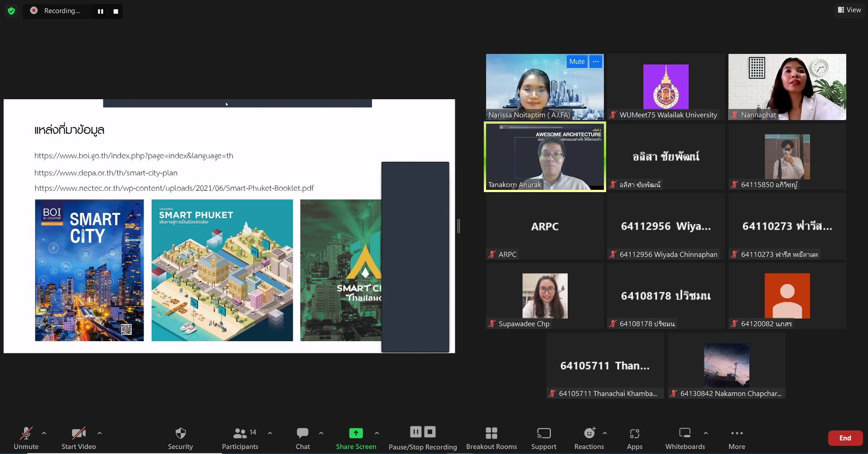Open the Apps panel

[634, 434]
